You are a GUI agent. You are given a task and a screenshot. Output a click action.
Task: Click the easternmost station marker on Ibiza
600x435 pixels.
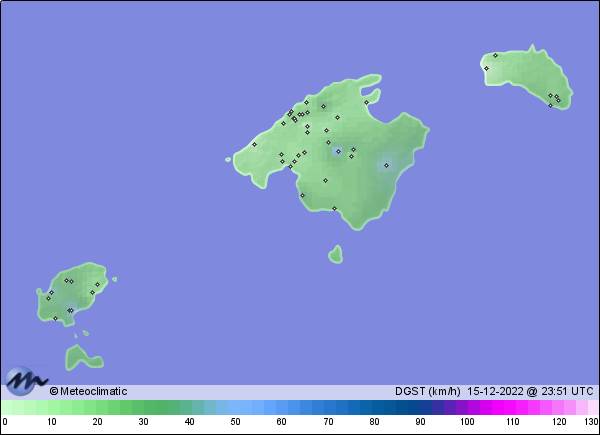point(98,283)
